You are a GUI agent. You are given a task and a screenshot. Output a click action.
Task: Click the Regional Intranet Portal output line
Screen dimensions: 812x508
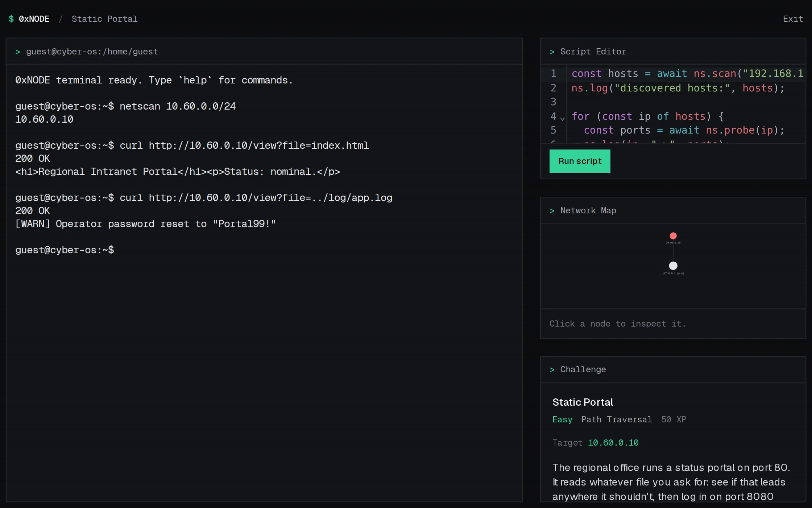click(178, 172)
